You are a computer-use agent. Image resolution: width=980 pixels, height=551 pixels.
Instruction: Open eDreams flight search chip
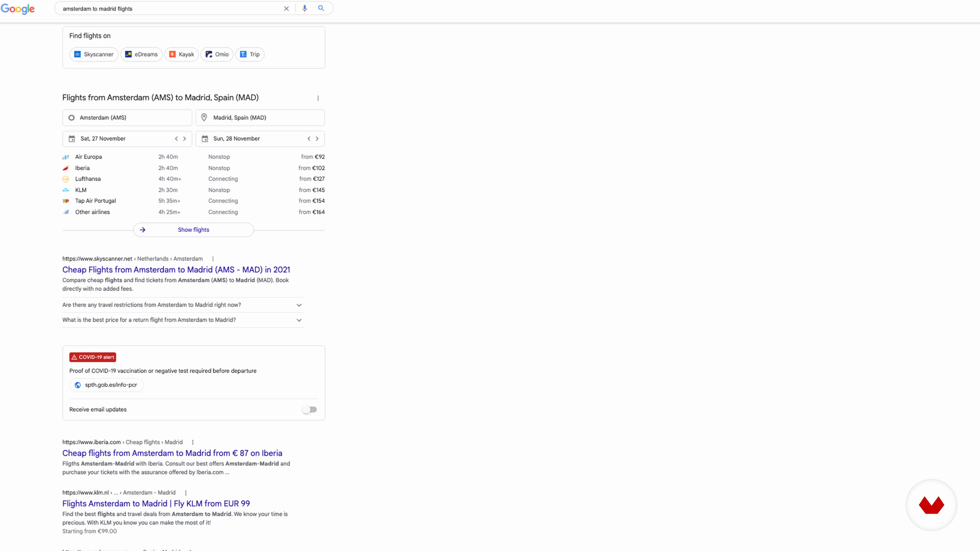coord(142,54)
